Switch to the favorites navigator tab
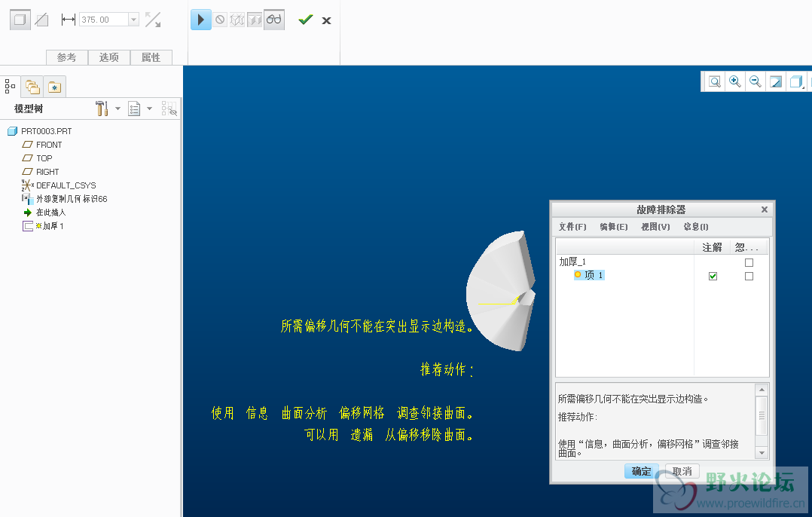812x517 pixels. click(x=54, y=87)
